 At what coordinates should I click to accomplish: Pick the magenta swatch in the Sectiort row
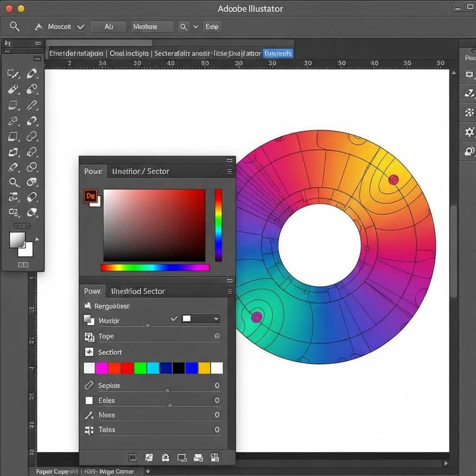pos(102,368)
